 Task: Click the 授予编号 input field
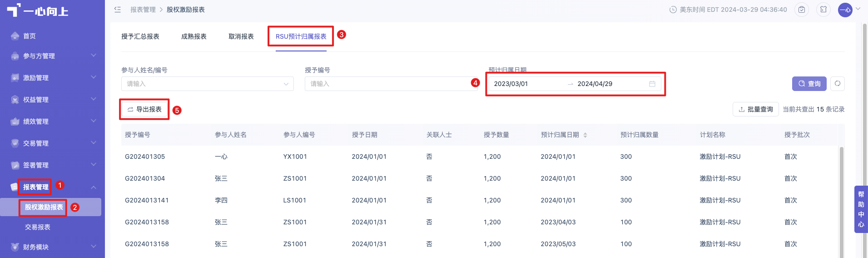(391, 84)
